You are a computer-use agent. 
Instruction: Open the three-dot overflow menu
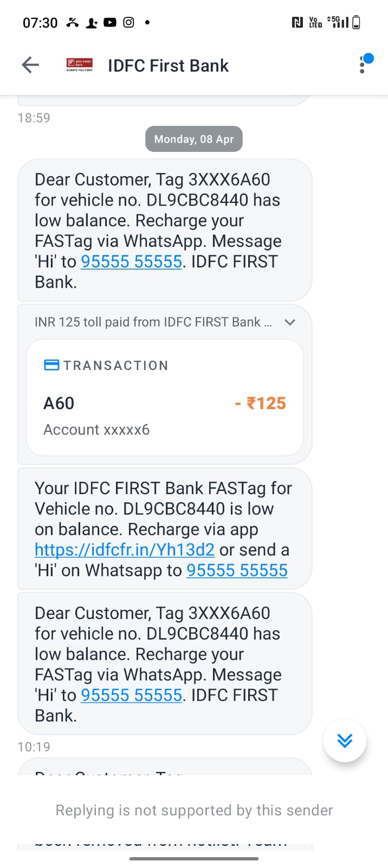pyautogui.click(x=362, y=65)
